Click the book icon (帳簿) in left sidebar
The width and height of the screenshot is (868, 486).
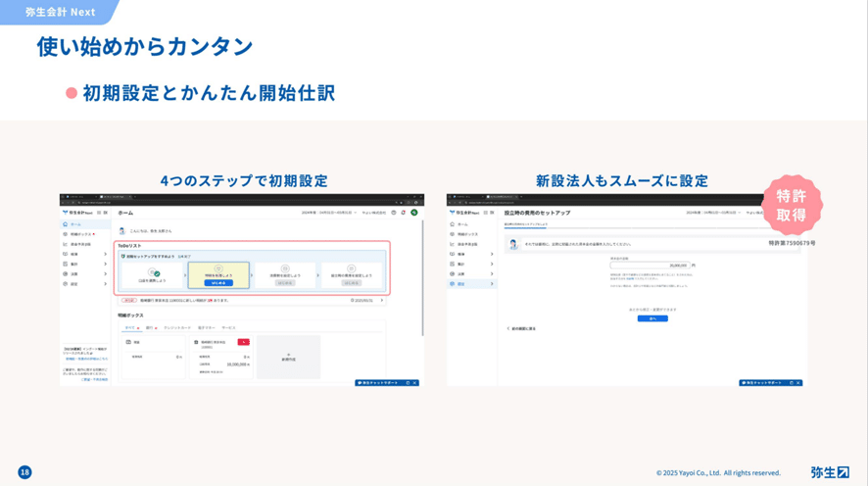click(x=66, y=254)
